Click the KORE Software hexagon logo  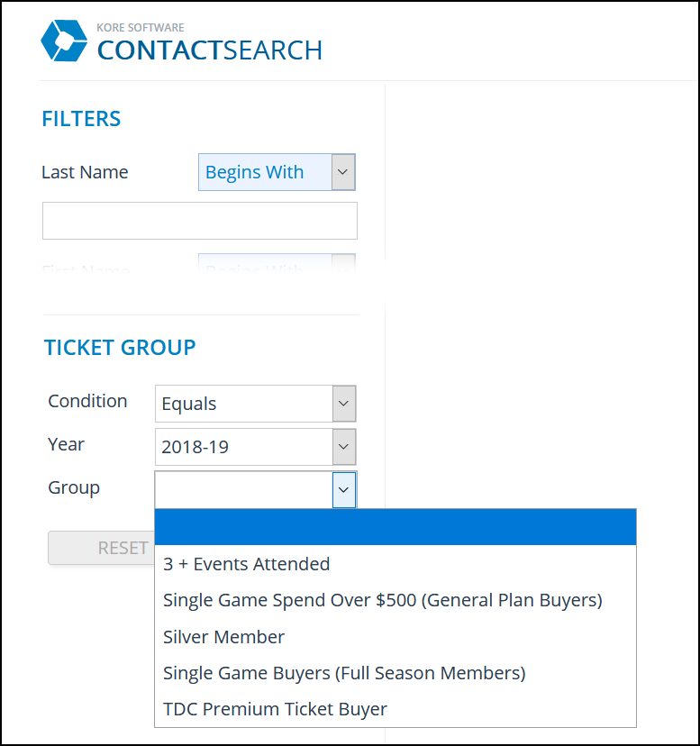[x=64, y=41]
